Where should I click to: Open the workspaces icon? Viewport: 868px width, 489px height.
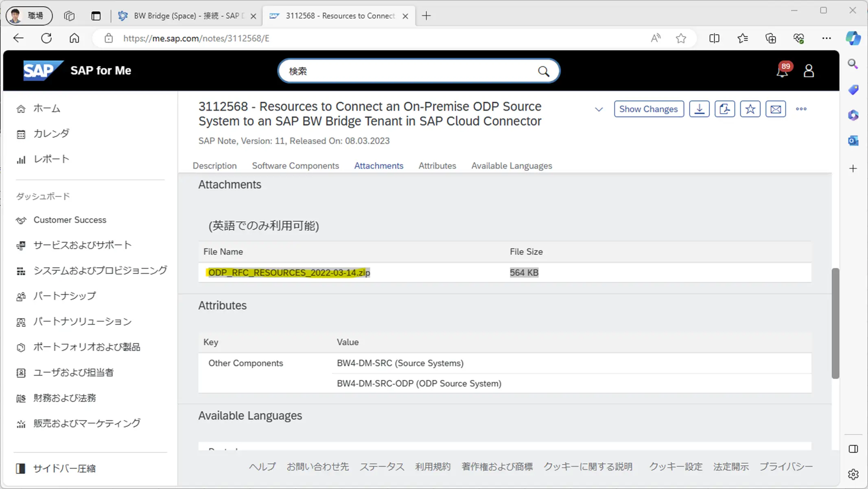[x=69, y=16]
